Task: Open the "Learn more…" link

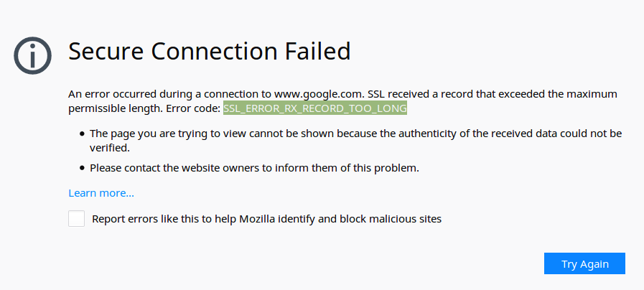Action: pyautogui.click(x=101, y=193)
